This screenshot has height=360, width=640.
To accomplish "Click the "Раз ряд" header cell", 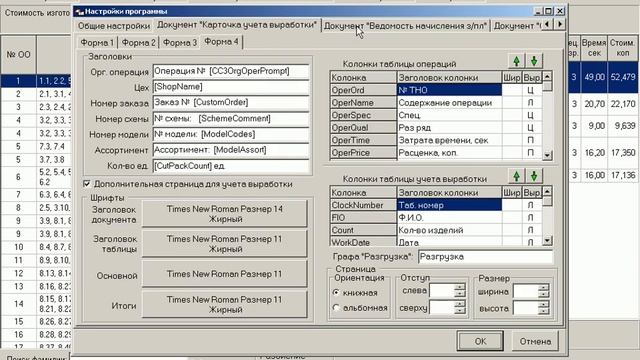I will [449, 128].
